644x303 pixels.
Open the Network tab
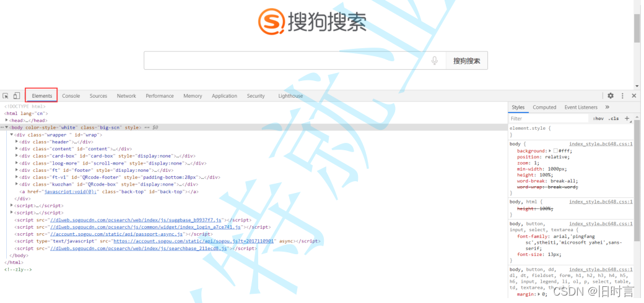click(x=126, y=96)
